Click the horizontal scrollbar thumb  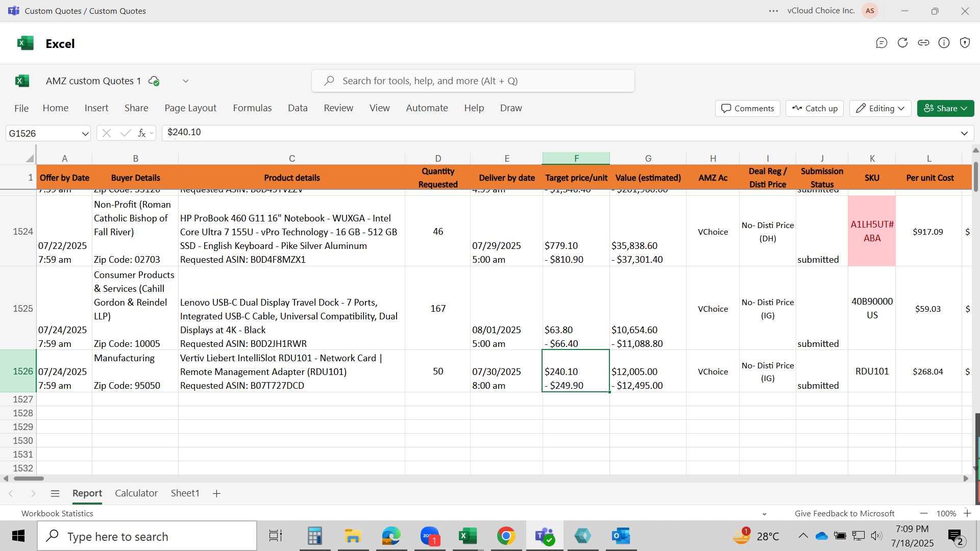point(29,479)
